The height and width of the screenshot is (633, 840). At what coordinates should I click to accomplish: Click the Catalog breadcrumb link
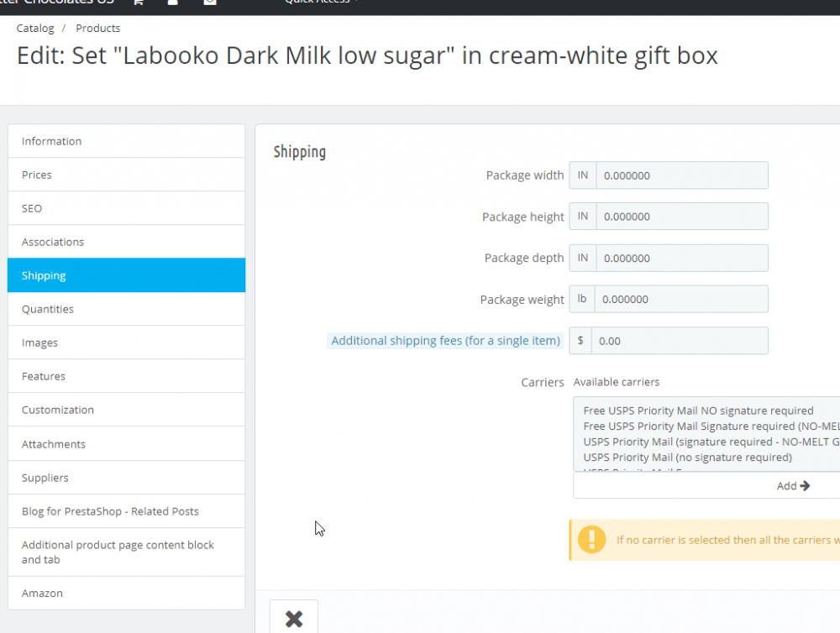34,29
